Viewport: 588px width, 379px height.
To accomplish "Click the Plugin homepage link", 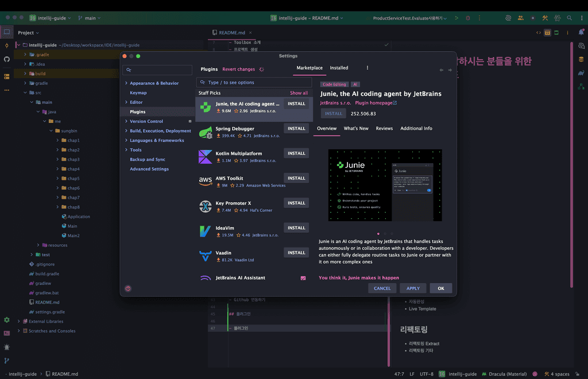I will pyautogui.click(x=376, y=103).
